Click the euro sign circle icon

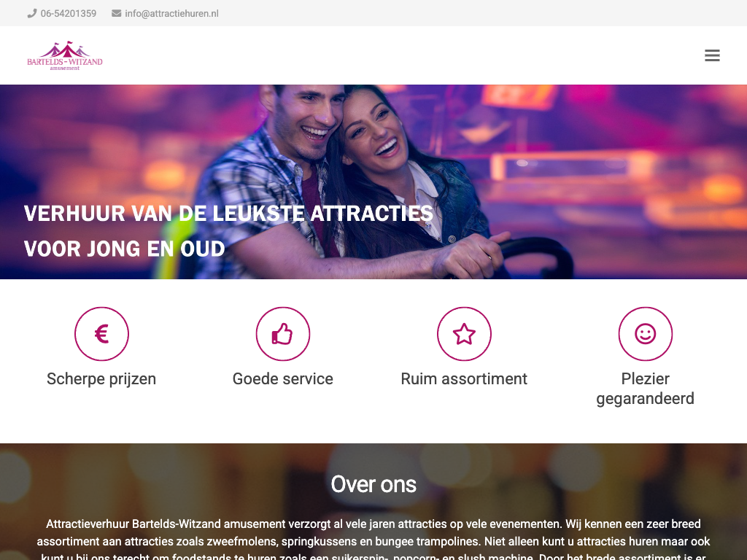coord(101,334)
